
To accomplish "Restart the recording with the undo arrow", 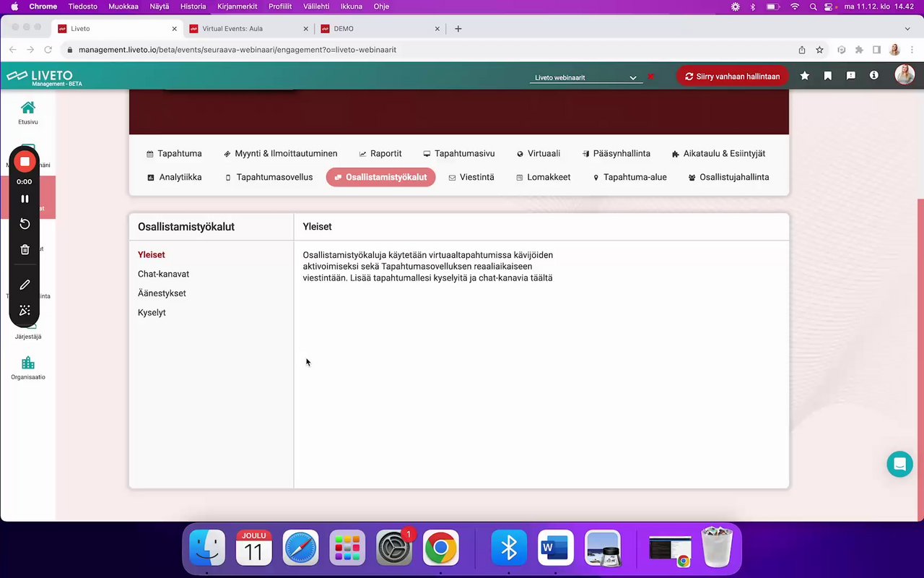I will point(25,224).
